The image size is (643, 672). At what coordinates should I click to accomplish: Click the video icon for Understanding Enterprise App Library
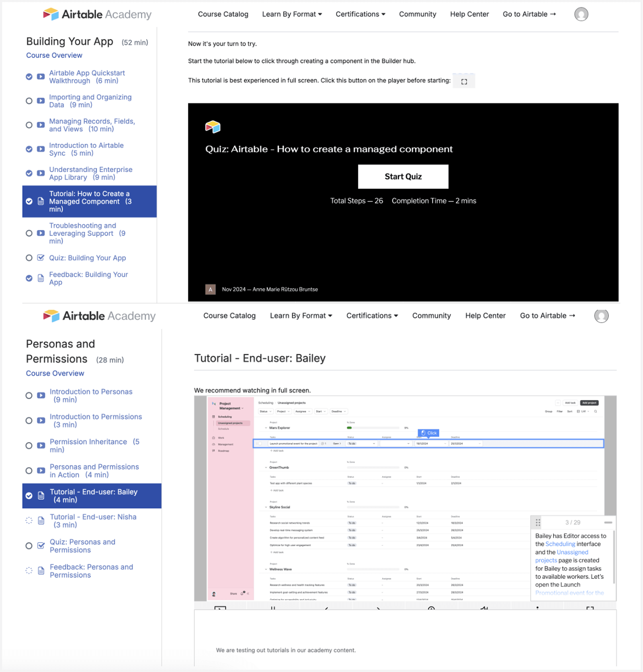(x=41, y=173)
